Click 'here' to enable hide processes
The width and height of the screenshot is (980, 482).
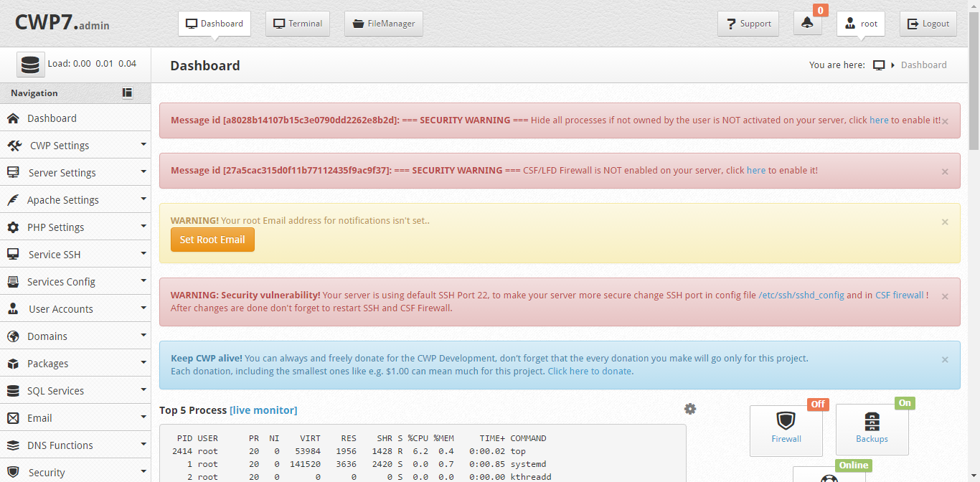[879, 120]
